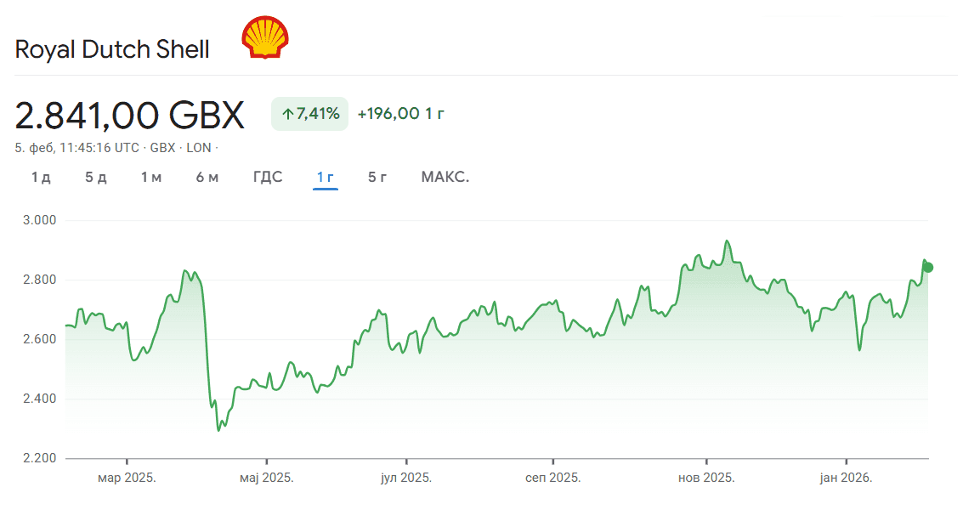Click the +196,00 1 г change text
Viewport: 980px width, 521px height.
pyautogui.click(x=400, y=114)
